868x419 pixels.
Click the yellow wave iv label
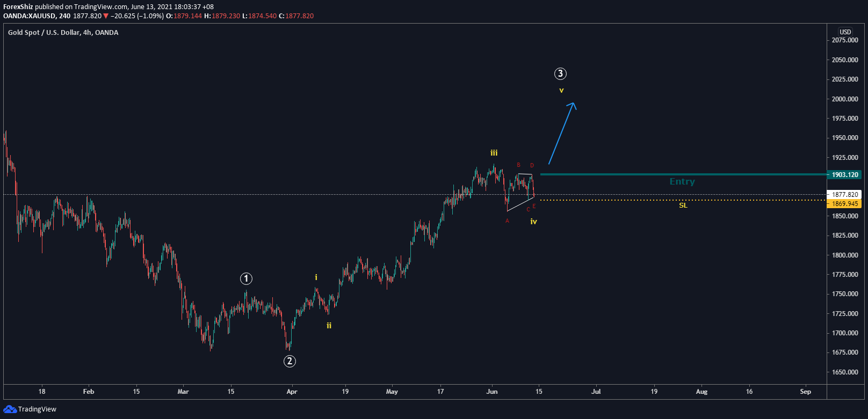533,221
